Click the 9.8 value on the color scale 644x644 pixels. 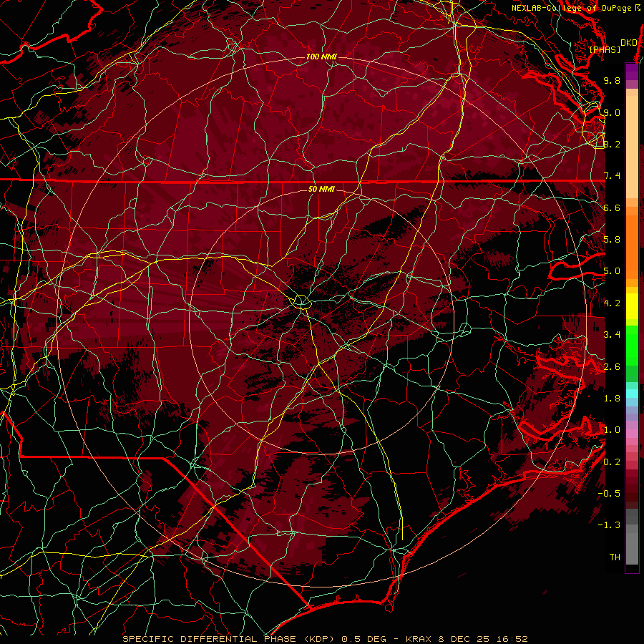[x=612, y=80]
